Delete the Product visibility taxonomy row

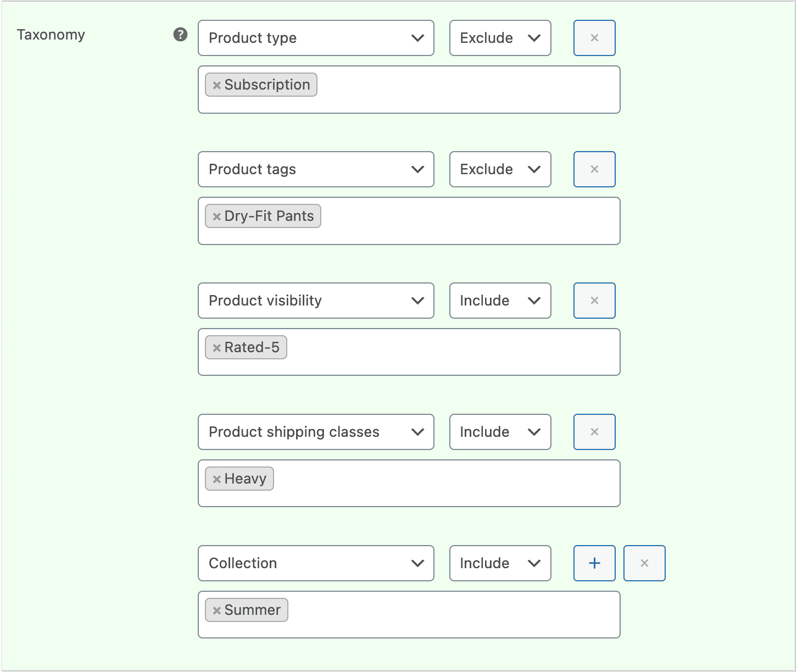[594, 301]
